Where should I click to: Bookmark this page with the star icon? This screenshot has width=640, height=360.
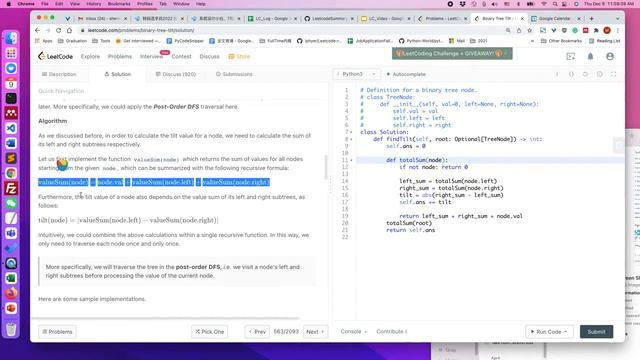(x=529, y=30)
